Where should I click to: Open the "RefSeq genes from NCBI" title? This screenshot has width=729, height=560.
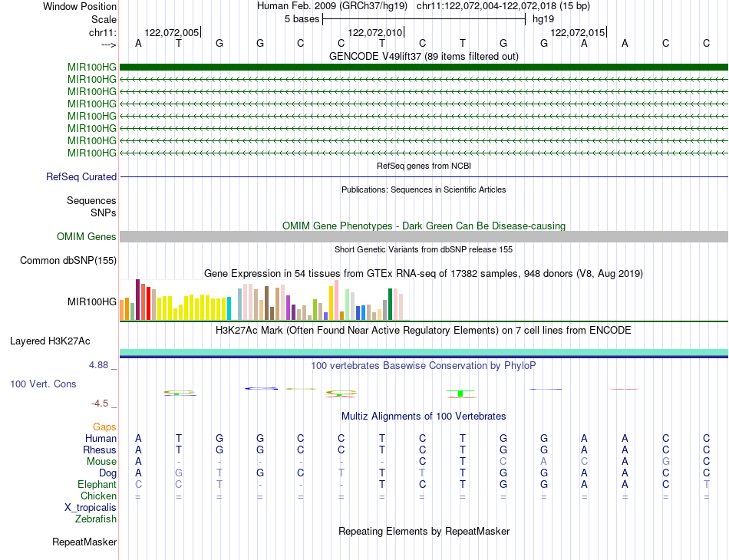point(424,166)
